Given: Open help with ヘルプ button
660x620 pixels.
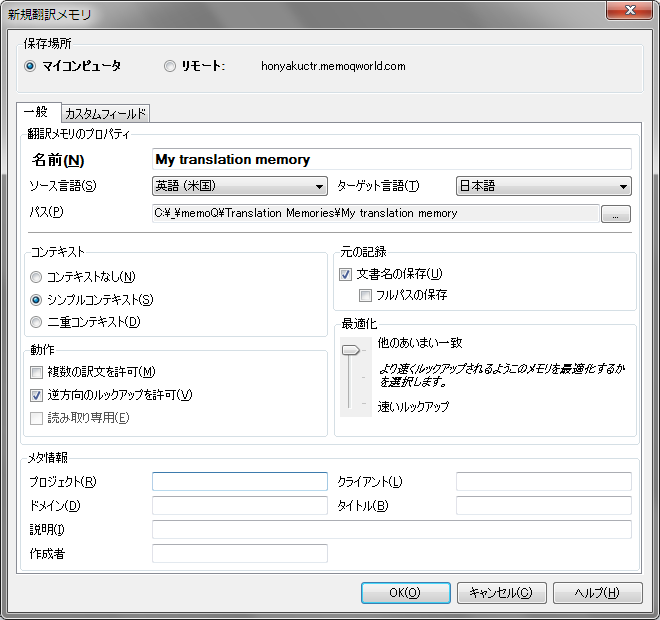Looking at the screenshot, I should coord(597,592).
